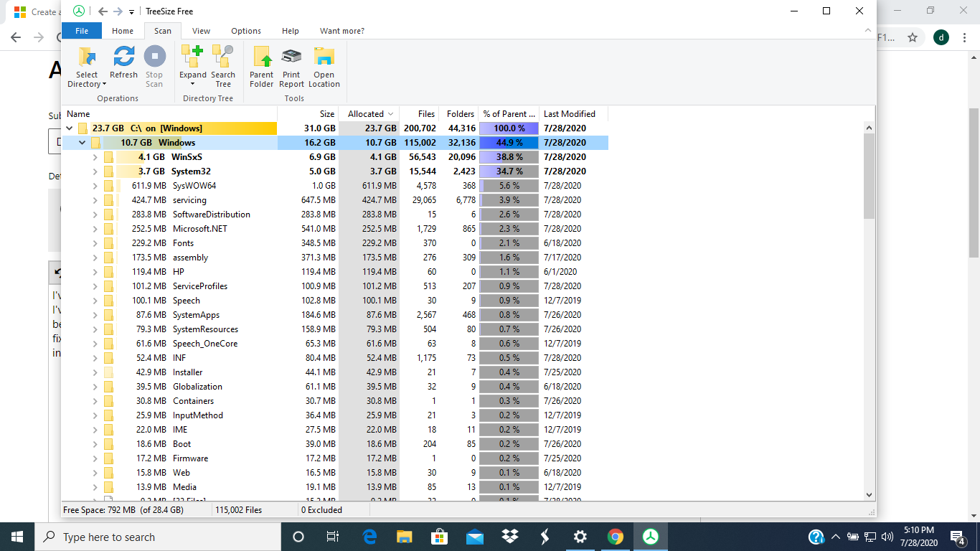Image resolution: width=980 pixels, height=551 pixels.
Task: Expand the System32 folder node
Action: click(95, 171)
